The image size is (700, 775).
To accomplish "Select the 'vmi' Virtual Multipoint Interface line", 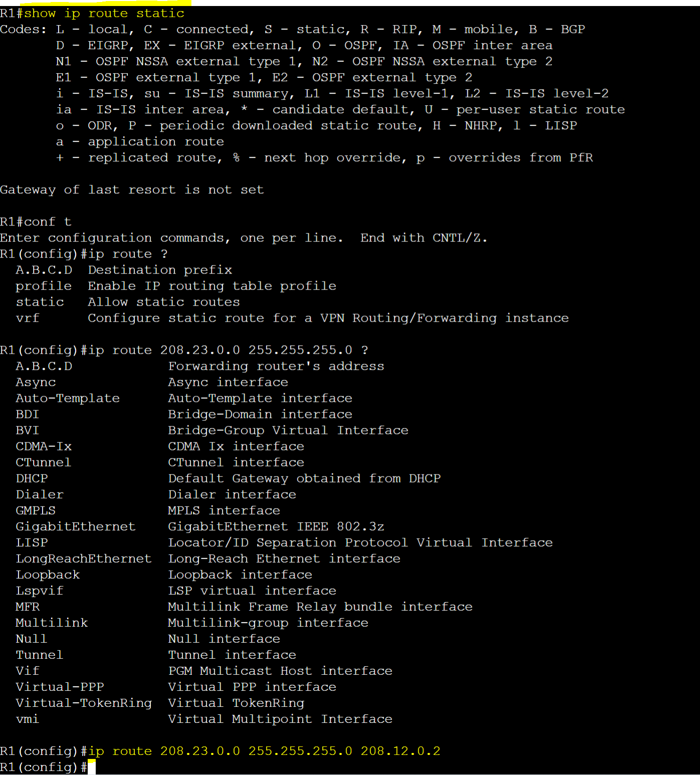I will 204,719.
